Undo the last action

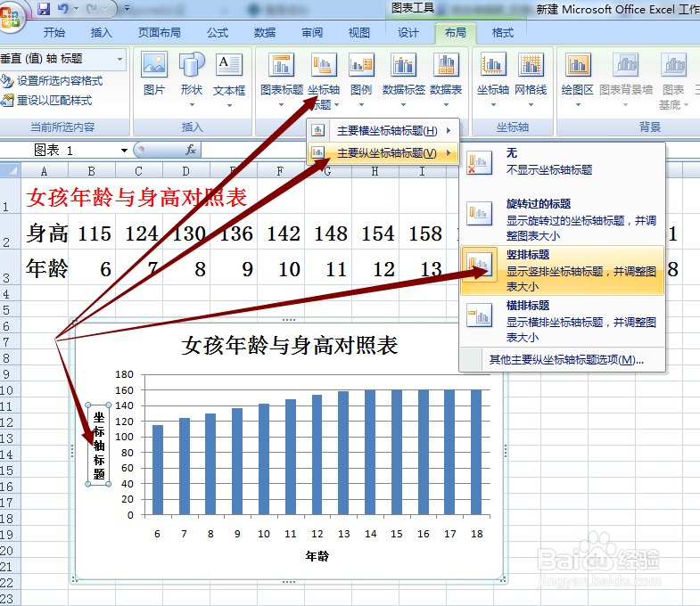point(63,9)
